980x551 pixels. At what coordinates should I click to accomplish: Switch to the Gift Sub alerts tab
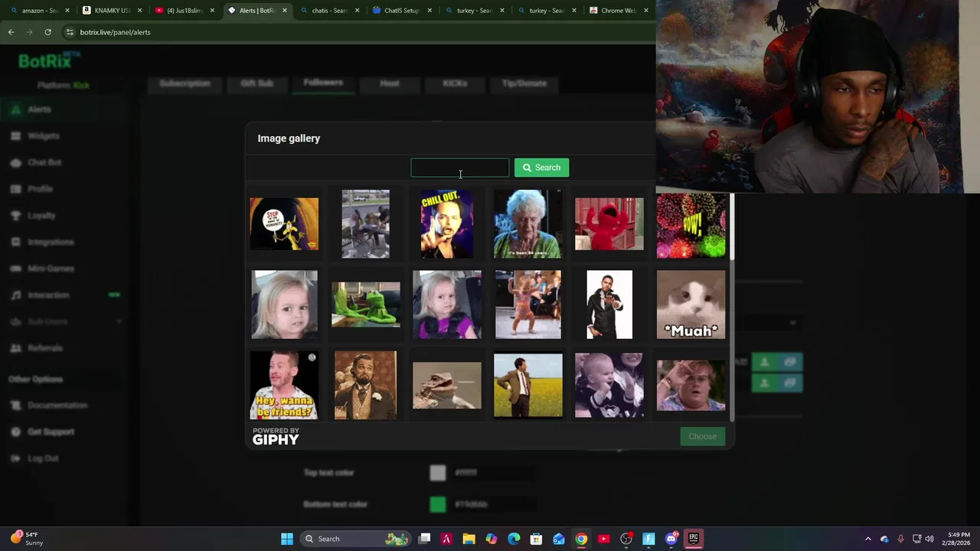tap(256, 83)
